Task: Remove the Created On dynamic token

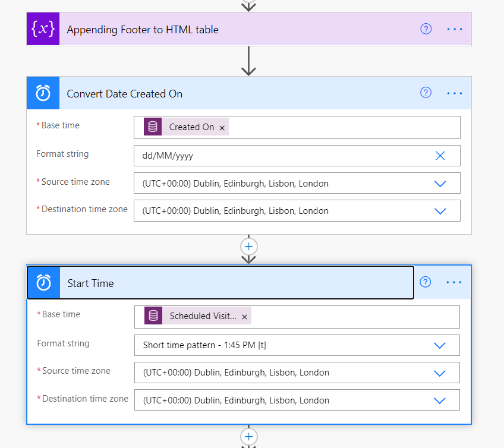Action: 222,128
